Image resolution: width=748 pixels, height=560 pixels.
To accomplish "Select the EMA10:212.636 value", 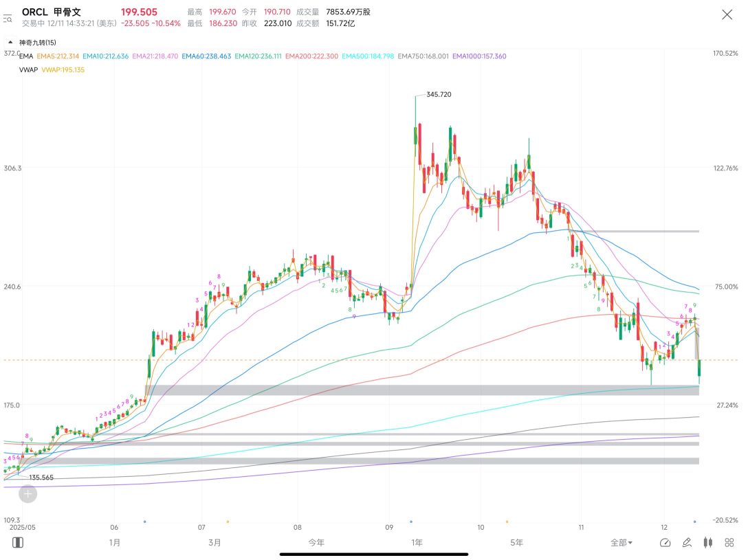I will point(105,56).
